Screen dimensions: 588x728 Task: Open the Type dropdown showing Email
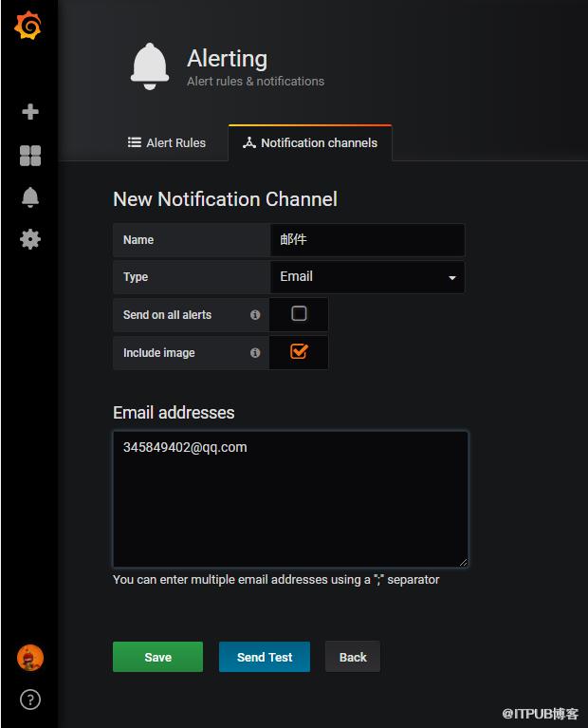367,277
